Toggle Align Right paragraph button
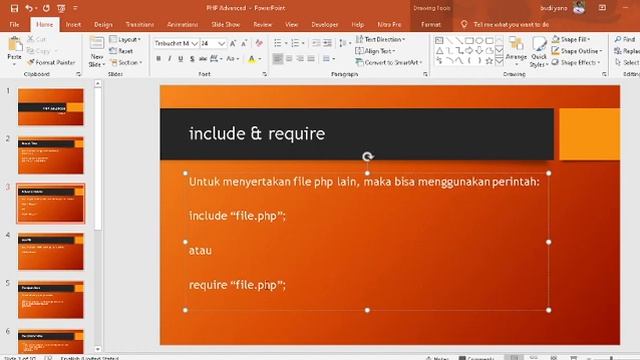Image resolution: width=640 pixels, height=360 pixels. (x=300, y=59)
